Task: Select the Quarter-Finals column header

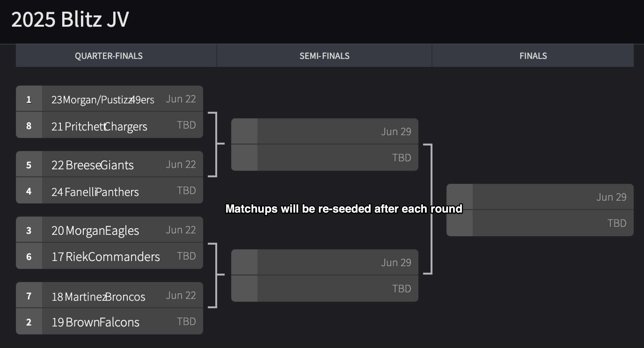Action: click(109, 56)
